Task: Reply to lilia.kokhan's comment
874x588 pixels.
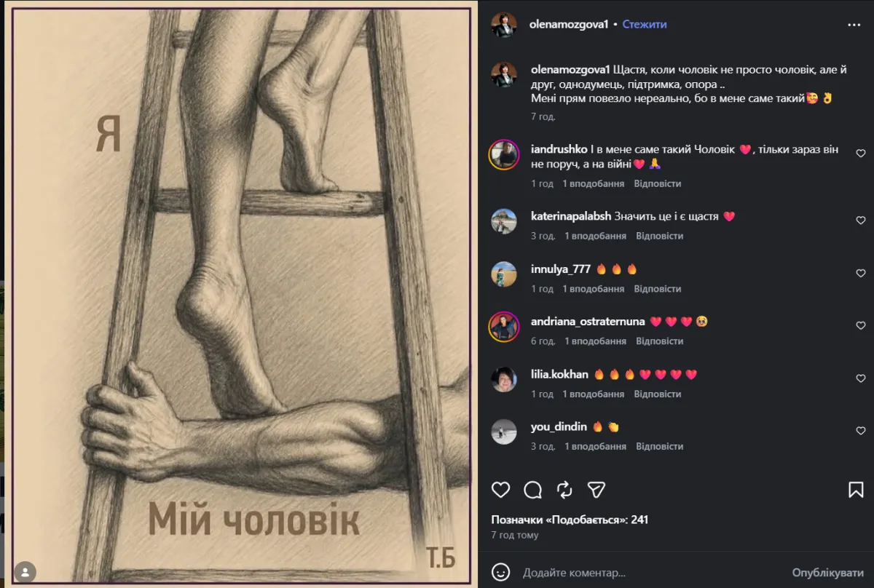Action: pyautogui.click(x=658, y=394)
